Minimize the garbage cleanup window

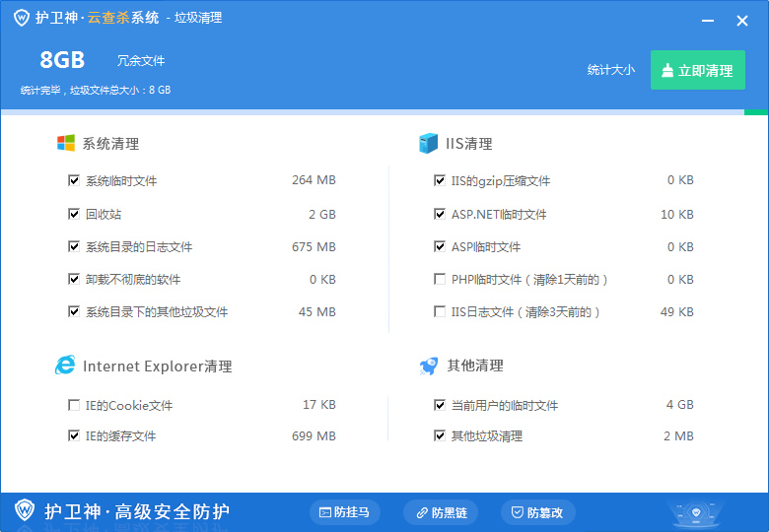(708, 20)
